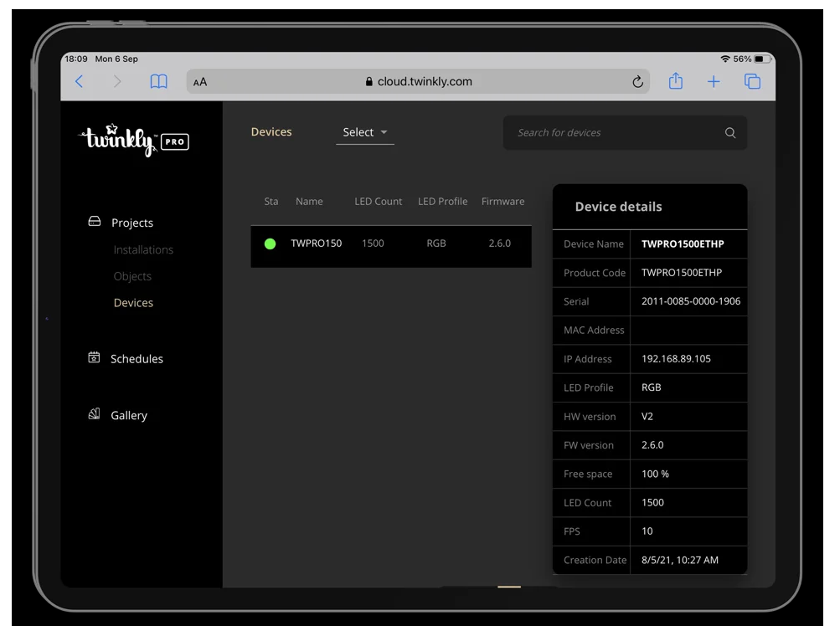Click the FW version value in details
Image resolution: width=840 pixels, height=636 pixels.
[652, 445]
